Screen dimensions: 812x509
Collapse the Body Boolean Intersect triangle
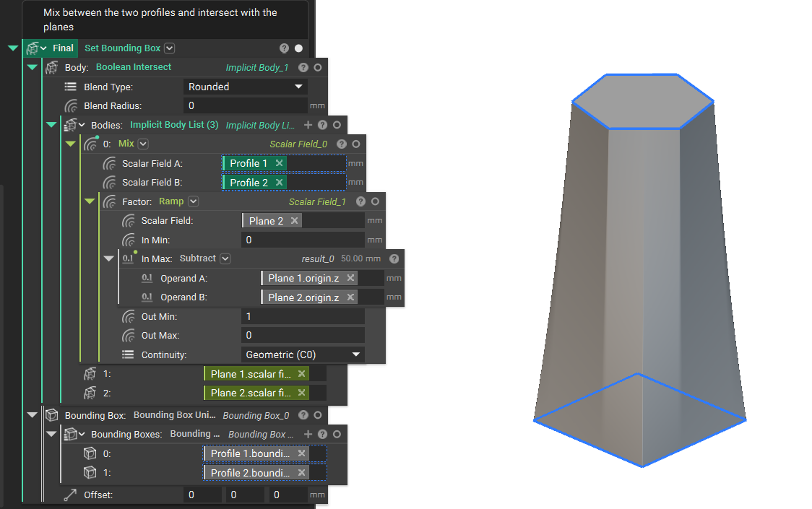(x=32, y=67)
